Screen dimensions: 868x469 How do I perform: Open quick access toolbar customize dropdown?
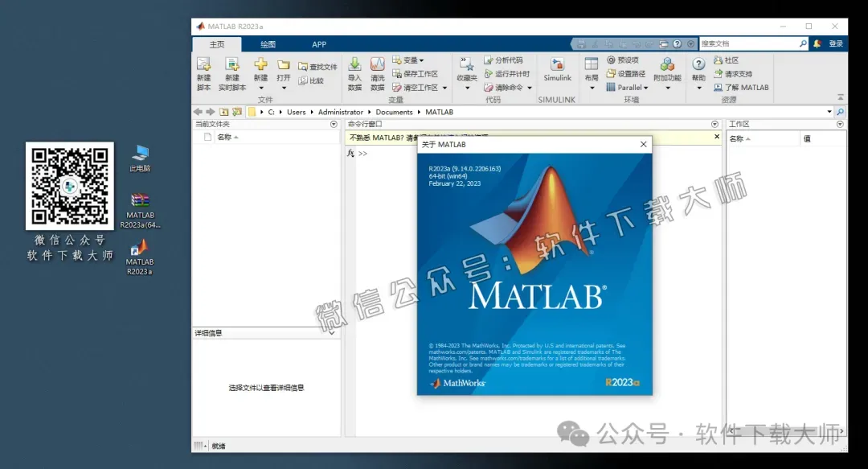[x=691, y=43]
